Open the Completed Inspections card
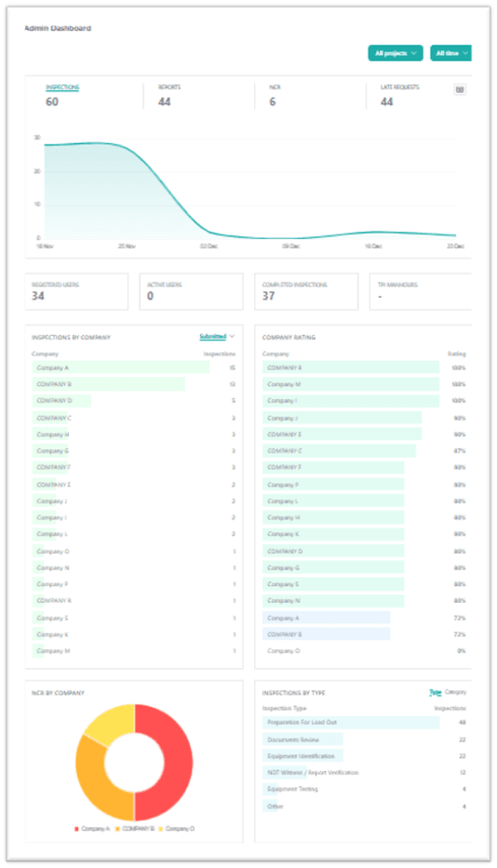Screen dimensions: 497x868 coord(306,291)
